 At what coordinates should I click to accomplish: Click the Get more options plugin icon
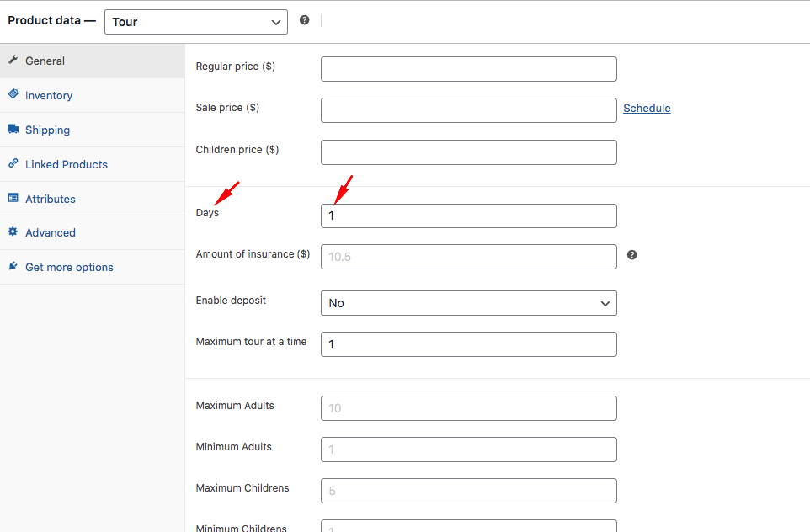point(13,266)
